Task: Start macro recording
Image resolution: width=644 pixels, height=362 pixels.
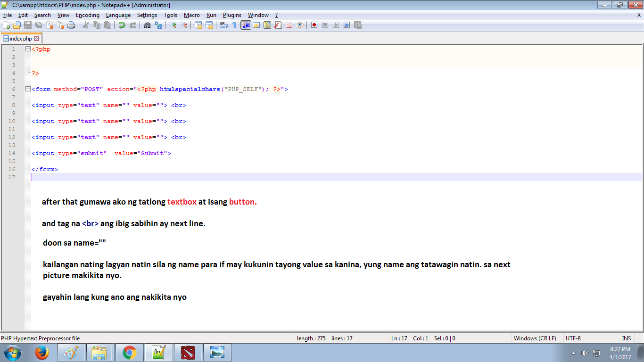Action: click(314, 25)
